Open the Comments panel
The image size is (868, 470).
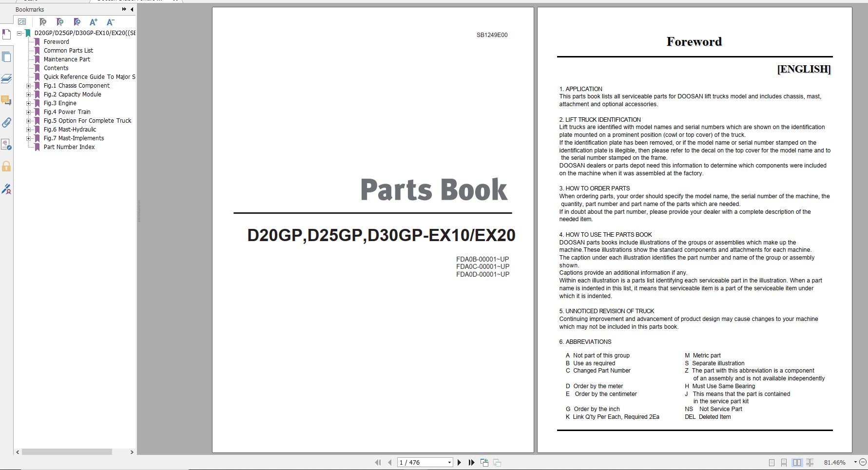(x=6, y=101)
